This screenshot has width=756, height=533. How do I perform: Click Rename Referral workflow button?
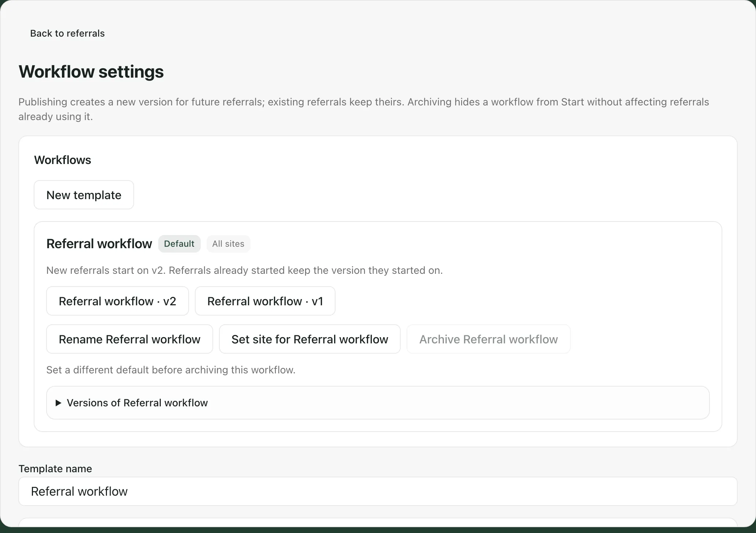click(x=130, y=339)
